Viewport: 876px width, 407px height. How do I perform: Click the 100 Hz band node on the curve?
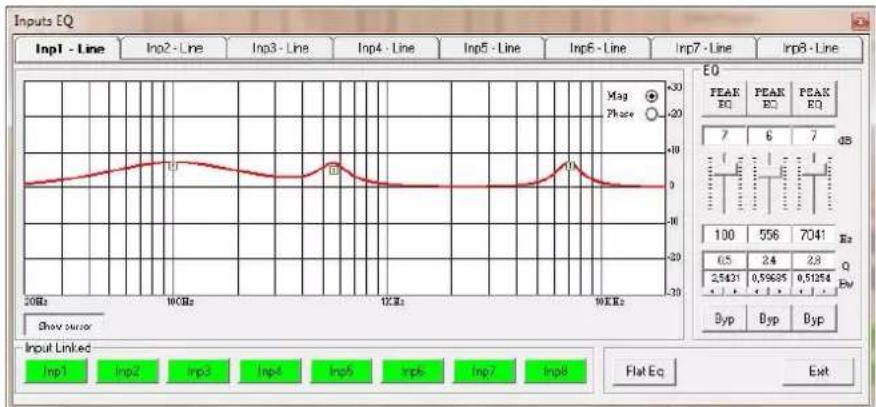(x=173, y=166)
